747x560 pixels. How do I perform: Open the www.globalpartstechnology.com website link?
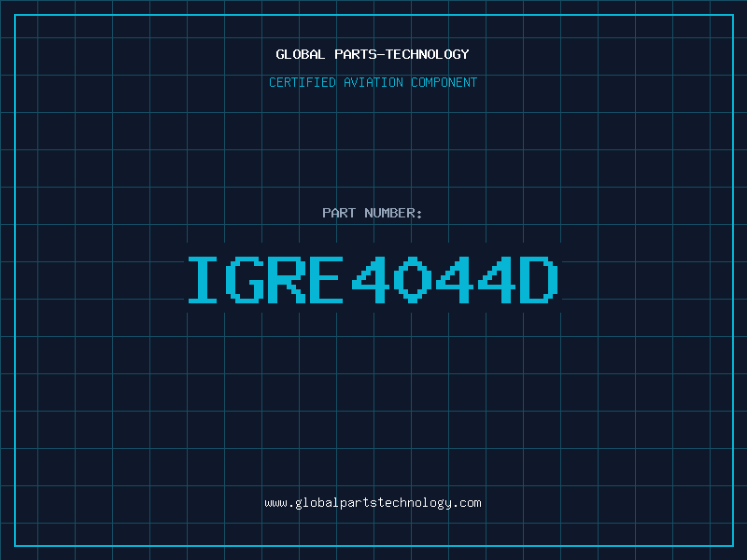[373, 503]
